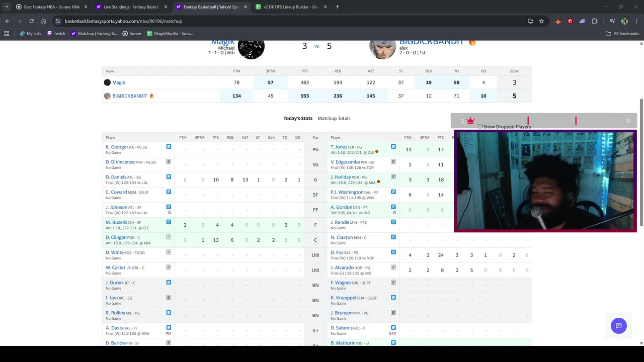
Task: Select the Today's Stats tab
Action: [x=298, y=118]
